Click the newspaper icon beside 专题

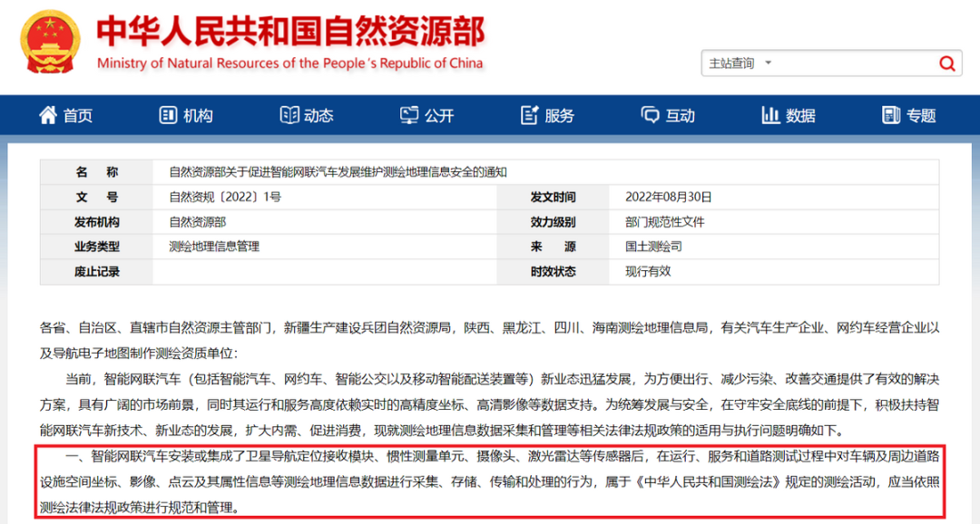891,115
